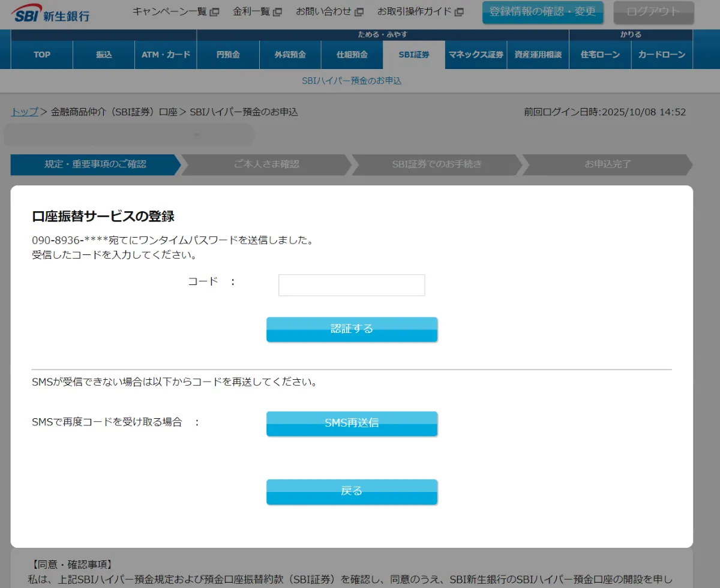Open マネックス証券 navigation tab

pyautogui.click(x=476, y=55)
